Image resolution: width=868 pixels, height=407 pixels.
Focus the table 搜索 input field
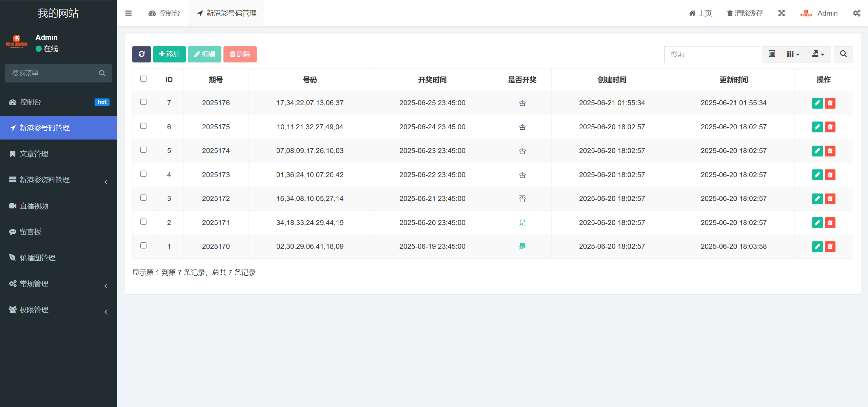pos(711,54)
